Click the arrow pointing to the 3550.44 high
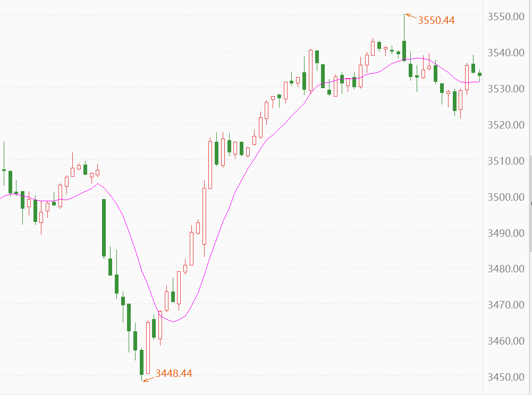This screenshot has width=532, height=395. (x=411, y=16)
